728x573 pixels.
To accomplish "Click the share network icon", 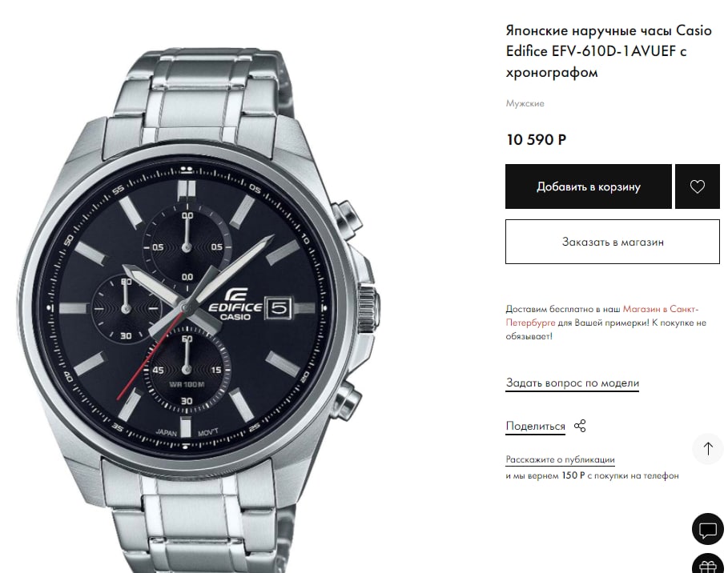I will pos(580,426).
